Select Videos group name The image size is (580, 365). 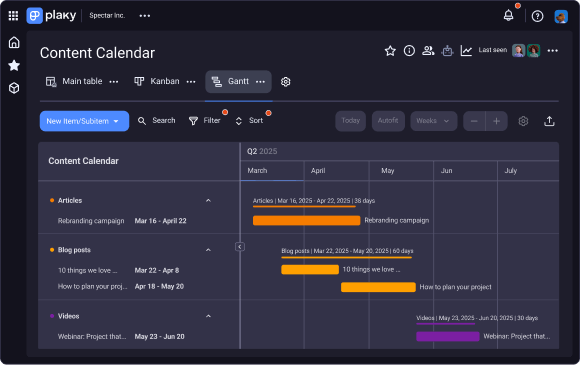(x=68, y=316)
